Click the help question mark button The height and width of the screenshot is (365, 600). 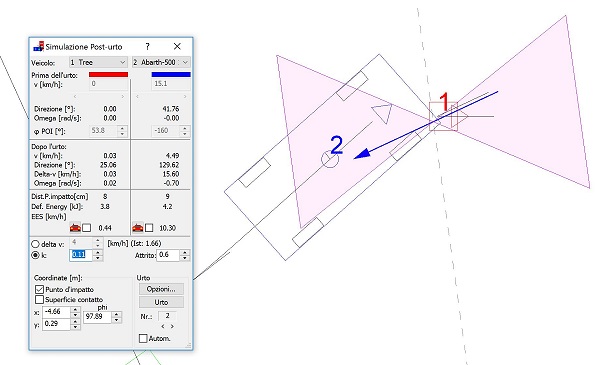[148, 47]
